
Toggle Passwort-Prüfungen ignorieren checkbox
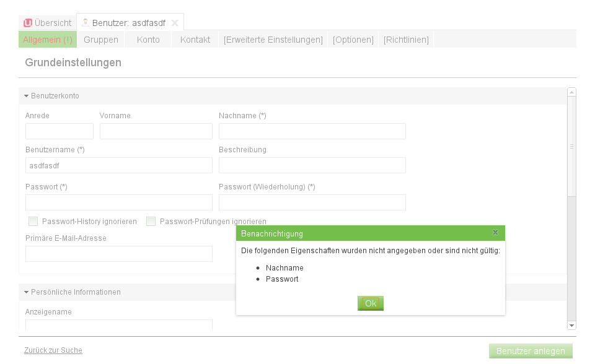click(151, 222)
